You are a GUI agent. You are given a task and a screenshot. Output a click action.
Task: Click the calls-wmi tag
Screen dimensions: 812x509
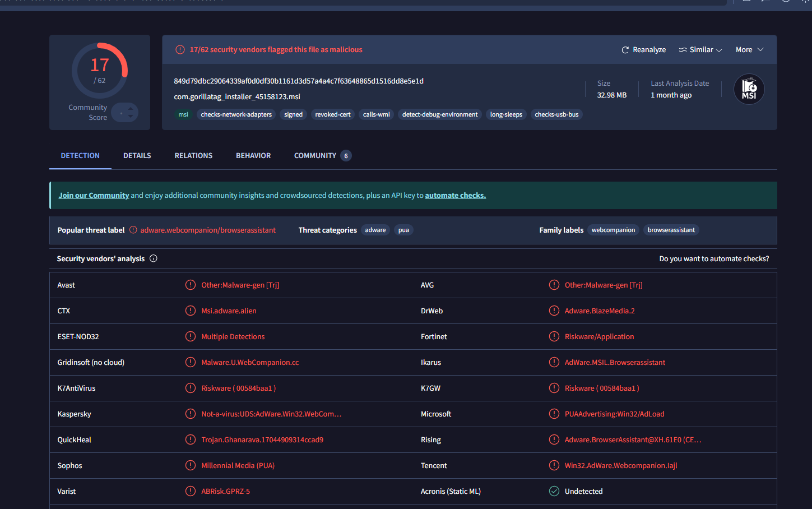(376, 114)
